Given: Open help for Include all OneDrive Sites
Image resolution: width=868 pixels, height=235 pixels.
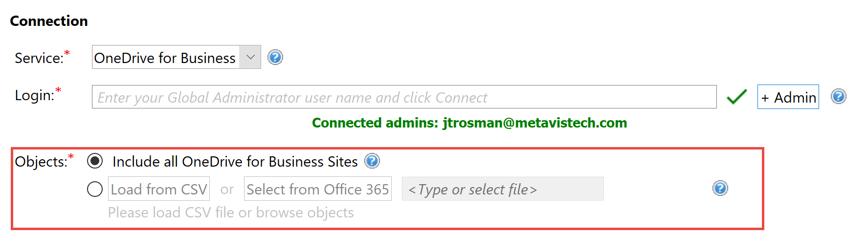Looking at the screenshot, I should tap(372, 161).
